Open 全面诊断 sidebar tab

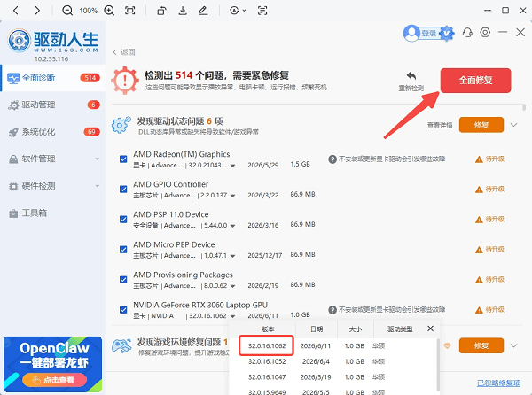pos(53,78)
